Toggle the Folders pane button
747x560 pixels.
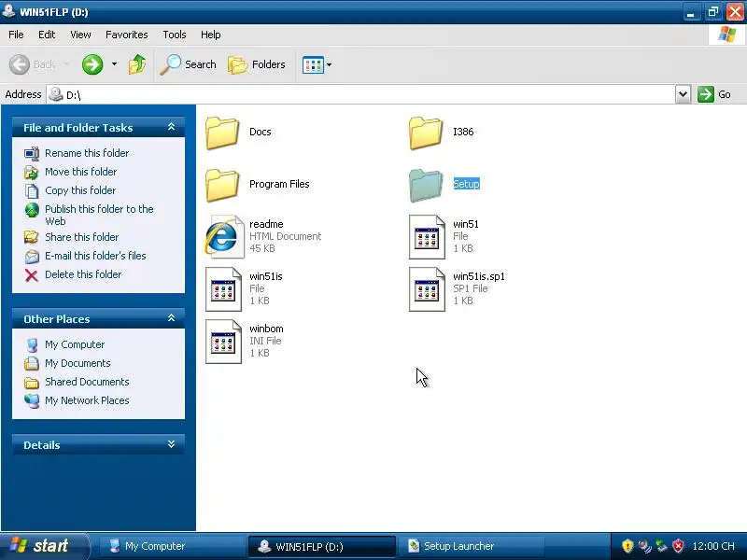[257, 64]
